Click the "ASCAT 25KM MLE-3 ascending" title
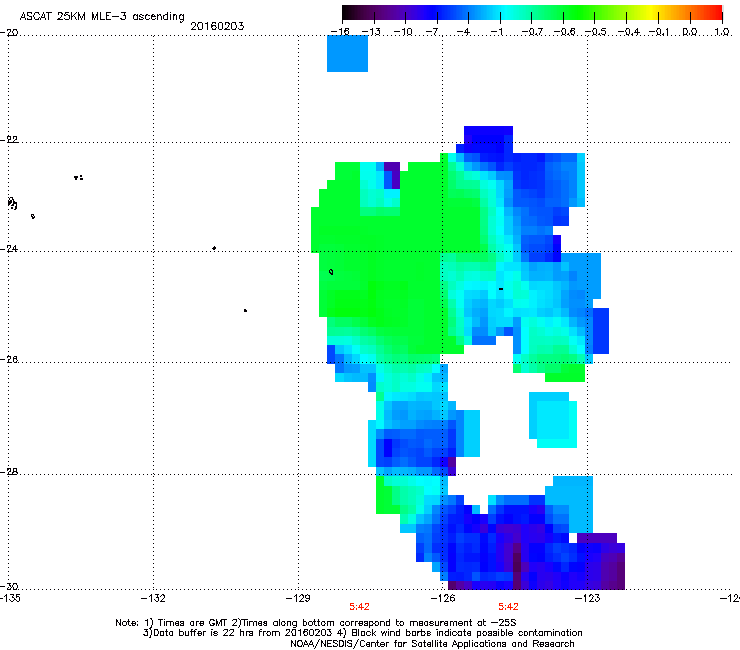The width and height of the screenshot is (740, 650). point(102,16)
